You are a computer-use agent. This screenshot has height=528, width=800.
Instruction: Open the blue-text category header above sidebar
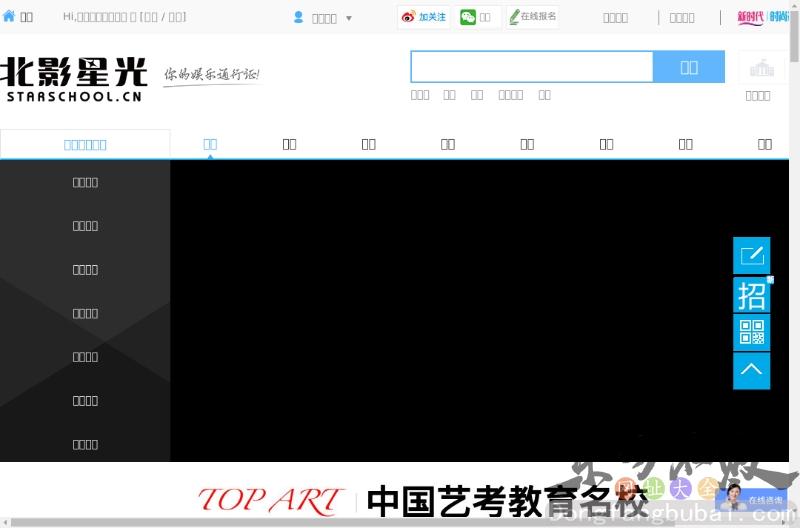(85, 145)
